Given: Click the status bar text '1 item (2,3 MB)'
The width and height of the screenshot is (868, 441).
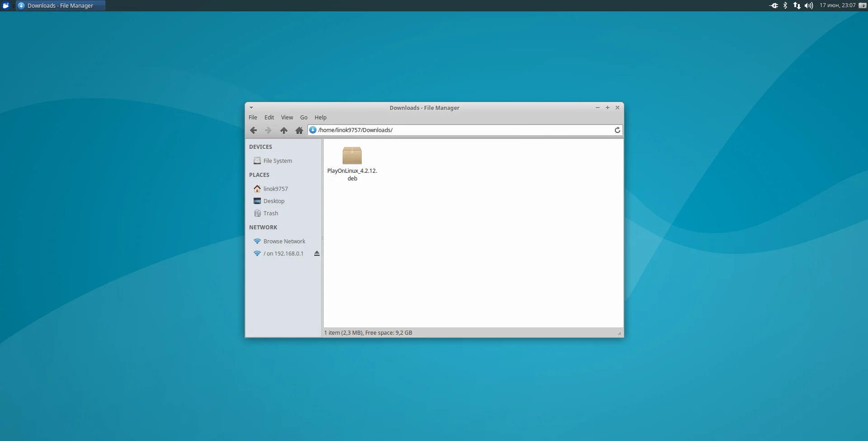Looking at the screenshot, I should click(x=343, y=333).
